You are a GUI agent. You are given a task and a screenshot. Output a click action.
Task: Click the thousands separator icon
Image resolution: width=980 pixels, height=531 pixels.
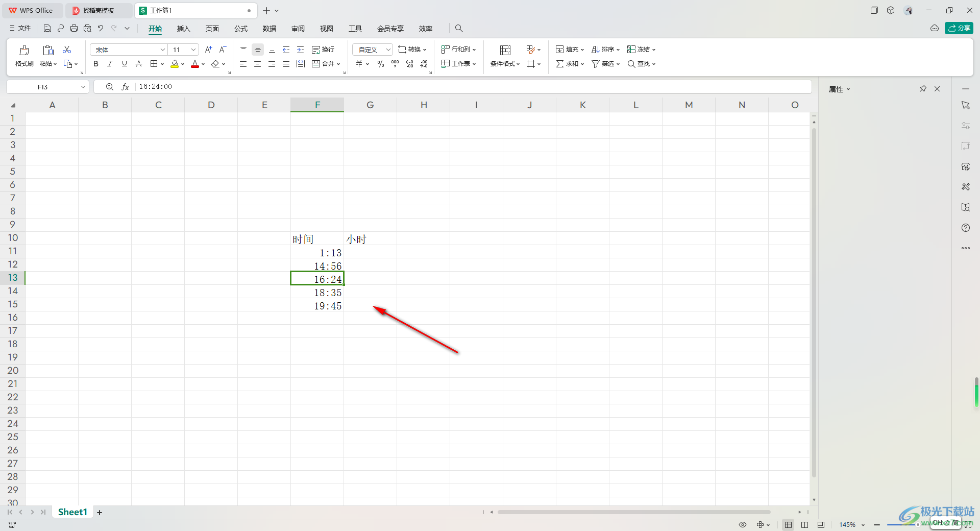395,64
